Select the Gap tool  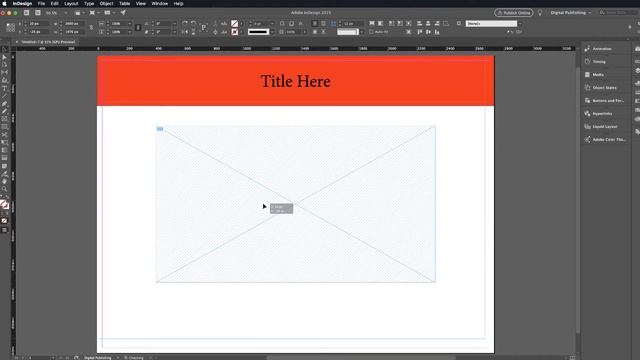click(4, 73)
